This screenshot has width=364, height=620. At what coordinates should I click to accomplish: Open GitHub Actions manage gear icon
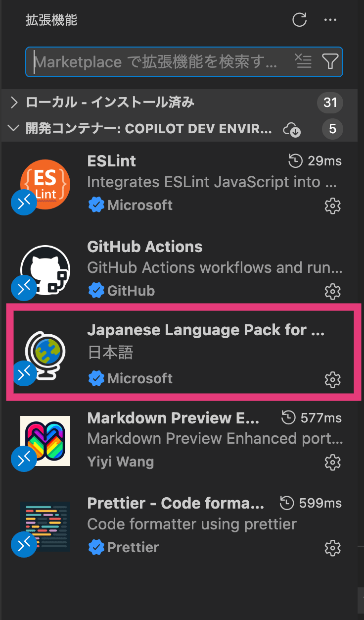(x=332, y=291)
